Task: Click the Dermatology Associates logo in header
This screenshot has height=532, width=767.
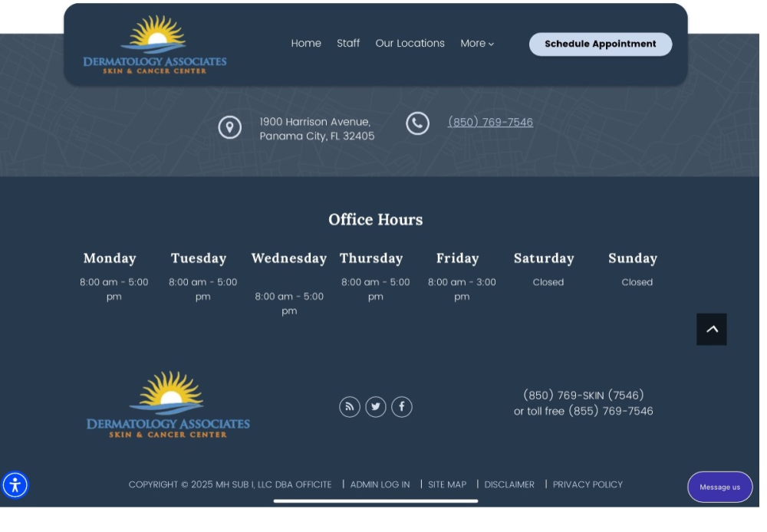Action: pos(155,44)
